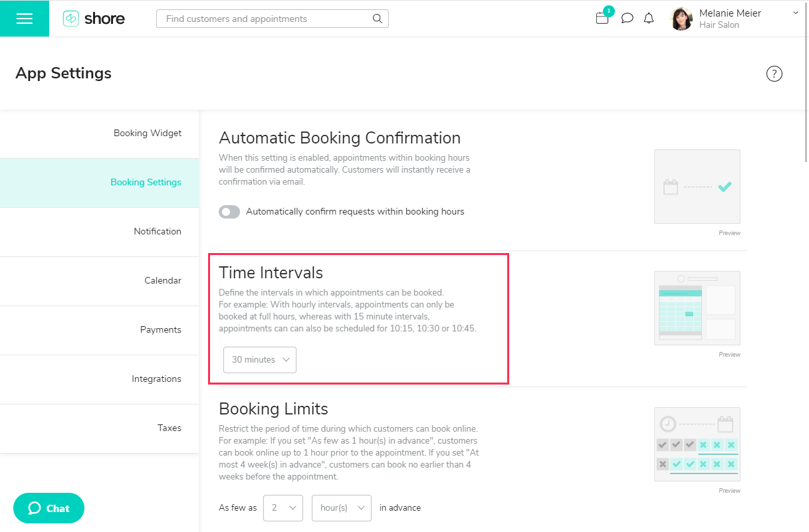The image size is (809, 532).
Task: Click the Booking Limits heading
Action: pos(273,408)
